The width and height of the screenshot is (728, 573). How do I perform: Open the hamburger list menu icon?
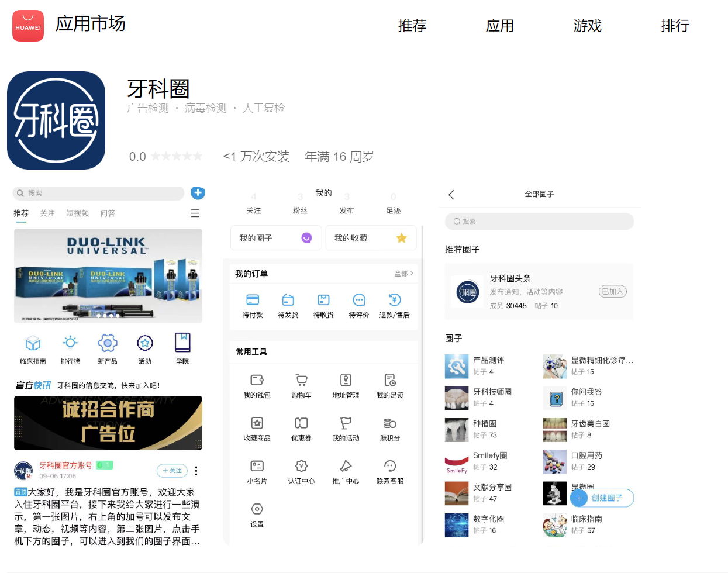(x=195, y=213)
